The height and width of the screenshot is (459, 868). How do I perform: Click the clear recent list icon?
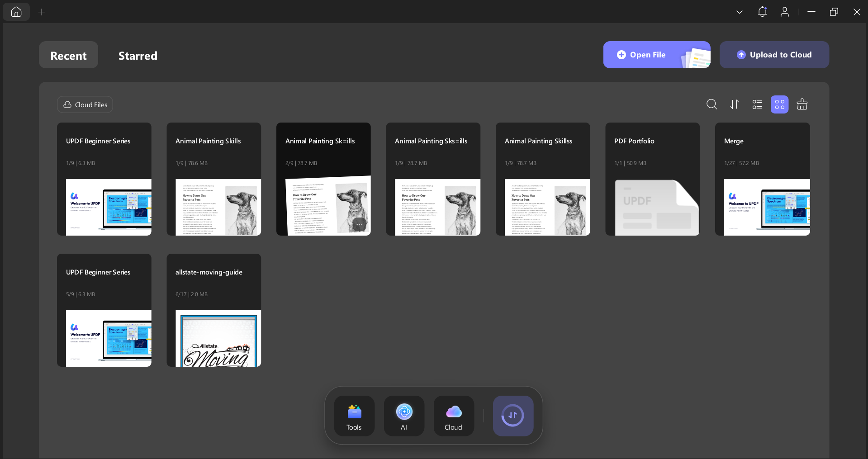[802, 104]
